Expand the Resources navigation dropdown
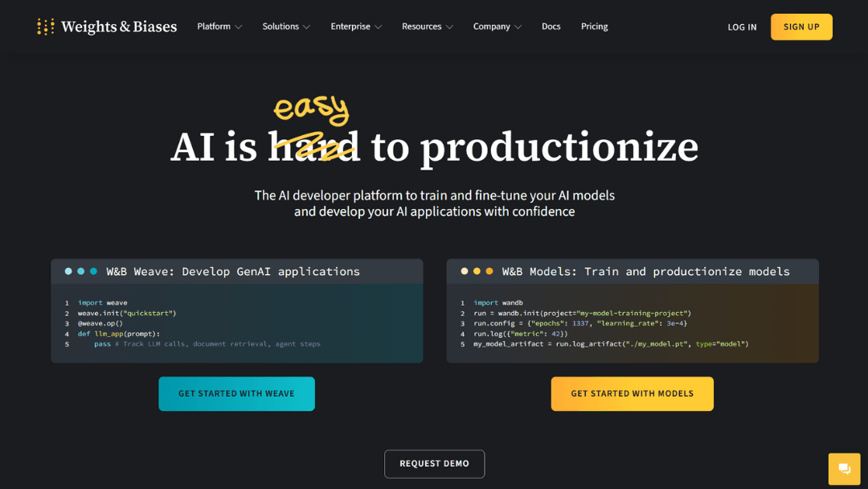The height and width of the screenshot is (489, 868). pos(427,27)
